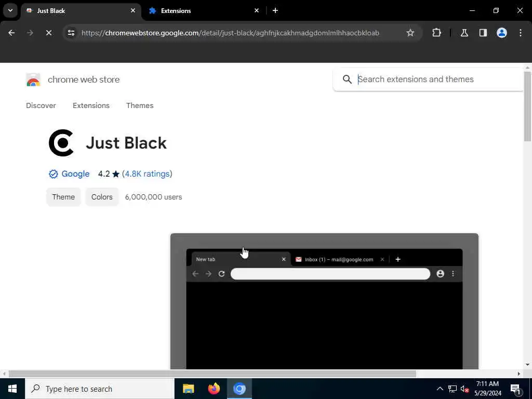The width and height of the screenshot is (532, 399).
Task: Open Chrome Labs flask icon
Action: 464,33
